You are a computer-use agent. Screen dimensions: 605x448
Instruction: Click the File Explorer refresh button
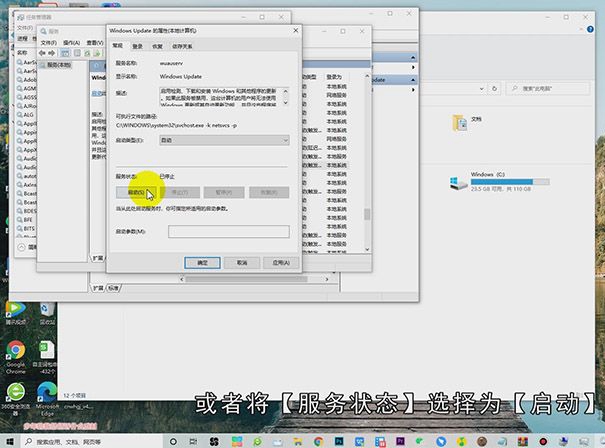coord(494,88)
